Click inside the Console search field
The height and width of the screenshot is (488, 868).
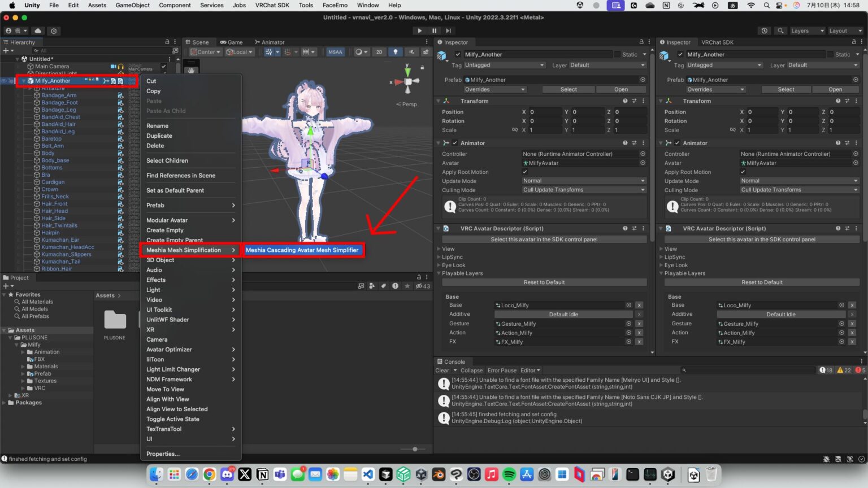tap(746, 370)
